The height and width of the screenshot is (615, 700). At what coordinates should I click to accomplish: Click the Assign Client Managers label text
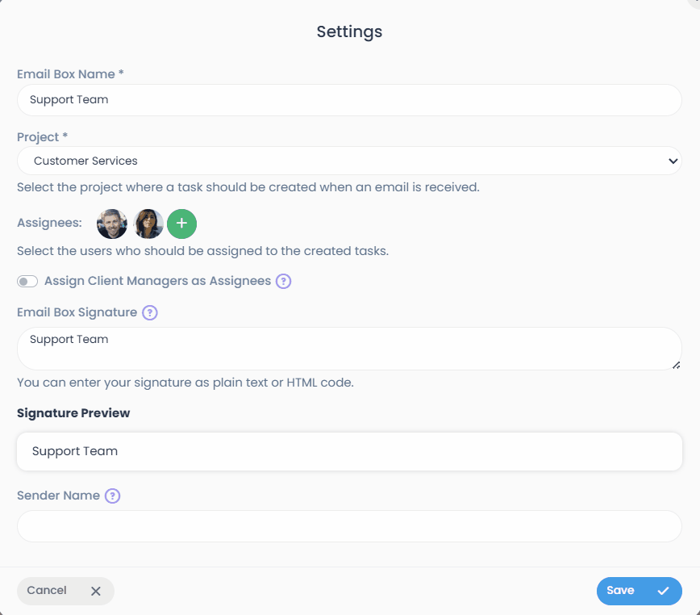point(157,281)
